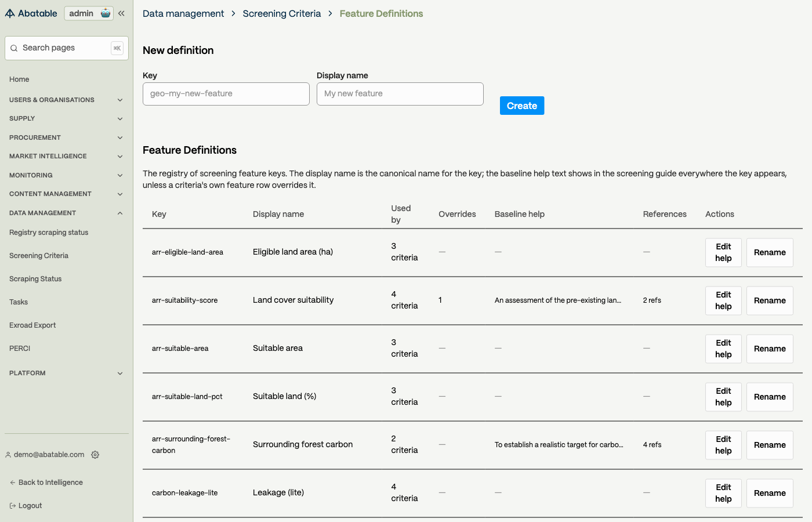Click the Search pages field
Screen dimensions: 812x522
tap(67, 48)
